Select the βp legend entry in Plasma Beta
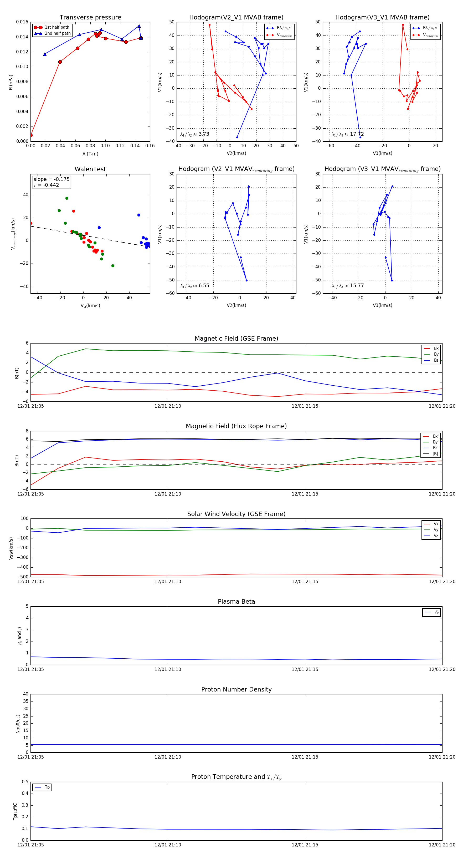This screenshot has height=868, width=473. tap(431, 612)
